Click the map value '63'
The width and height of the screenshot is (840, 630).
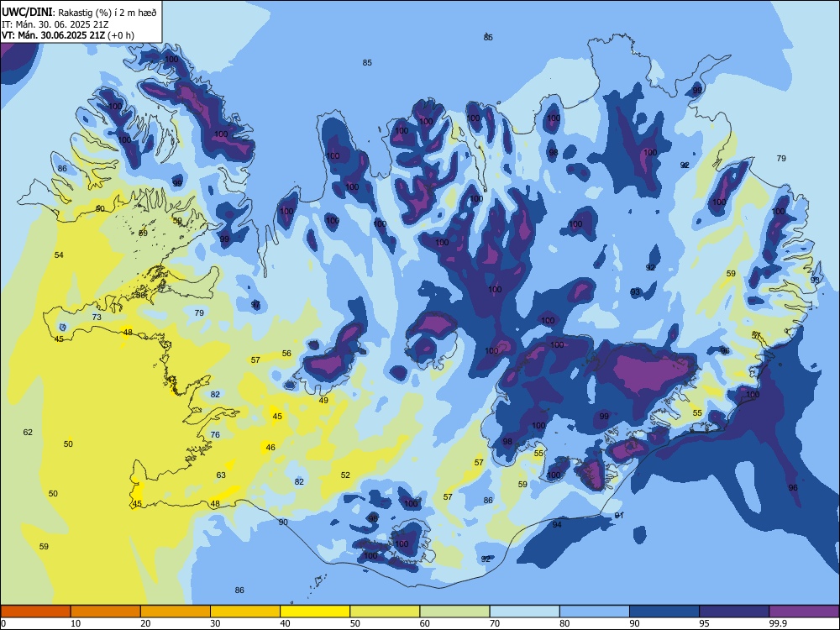pyautogui.click(x=221, y=475)
